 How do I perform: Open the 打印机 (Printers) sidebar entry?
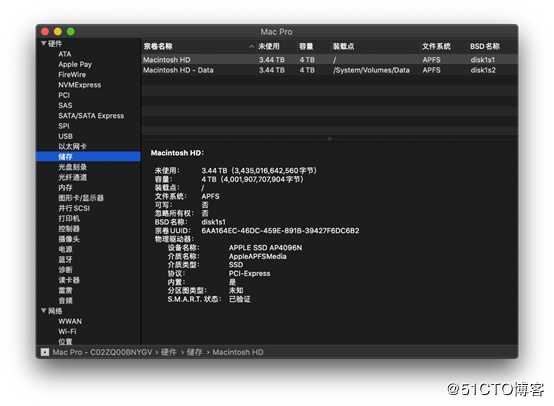point(69,218)
